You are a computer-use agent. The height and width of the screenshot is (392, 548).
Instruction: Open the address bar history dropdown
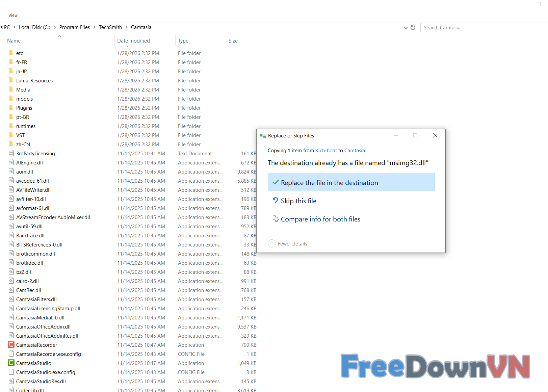click(406, 28)
